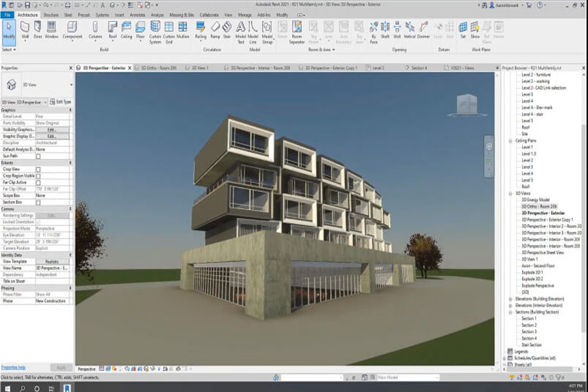Image resolution: width=588 pixels, height=392 pixels.
Task: Select the Column tool
Action: pyautogui.click(x=95, y=30)
